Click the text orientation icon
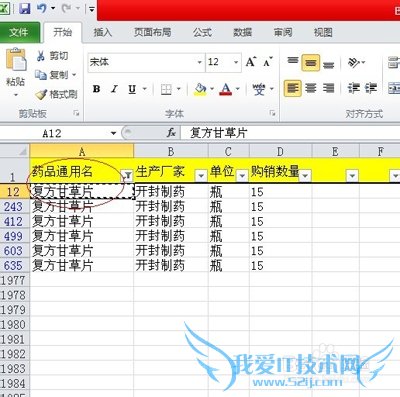Viewport: 400px width, 397px height. tap(354, 62)
